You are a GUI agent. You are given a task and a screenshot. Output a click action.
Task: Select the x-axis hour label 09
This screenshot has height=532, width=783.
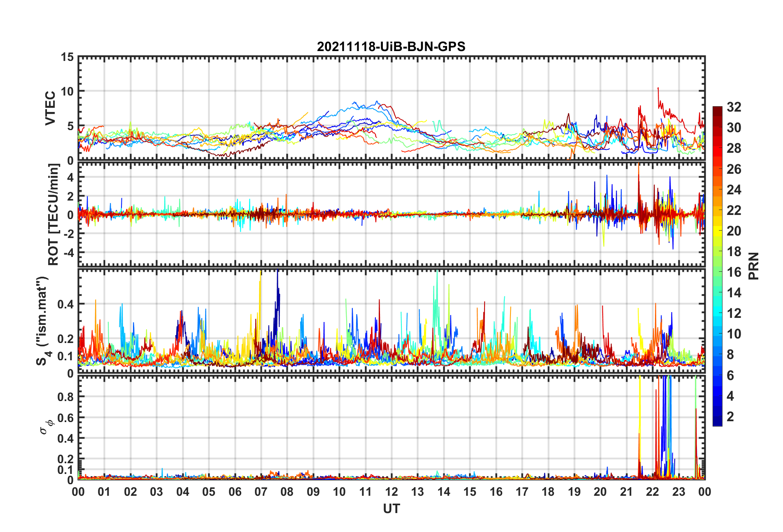pos(313,492)
